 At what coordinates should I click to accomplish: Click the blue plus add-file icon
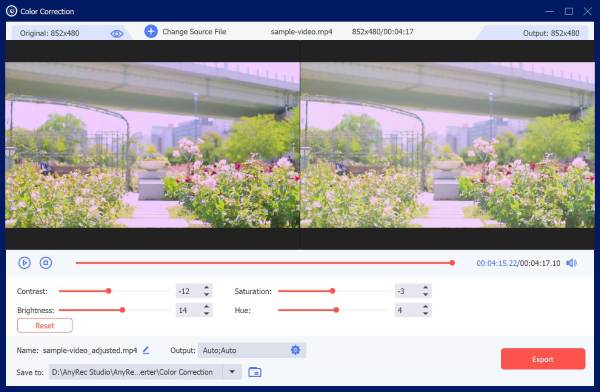(x=151, y=31)
